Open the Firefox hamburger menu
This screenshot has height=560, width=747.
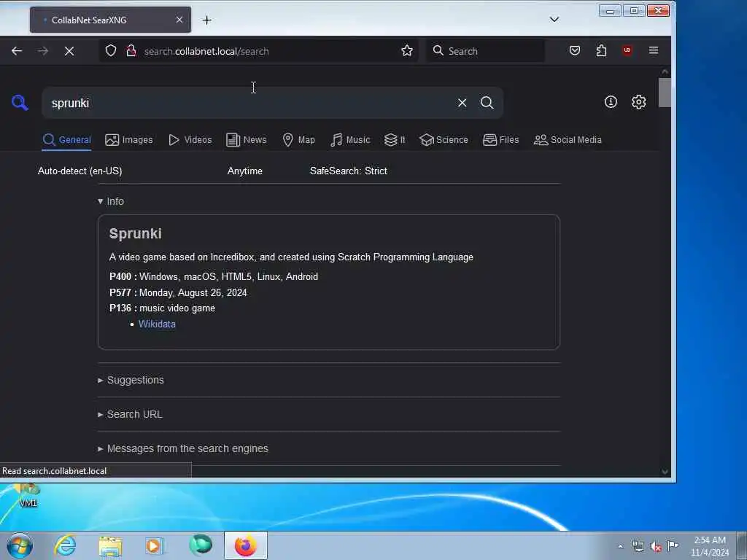coord(654,50)
